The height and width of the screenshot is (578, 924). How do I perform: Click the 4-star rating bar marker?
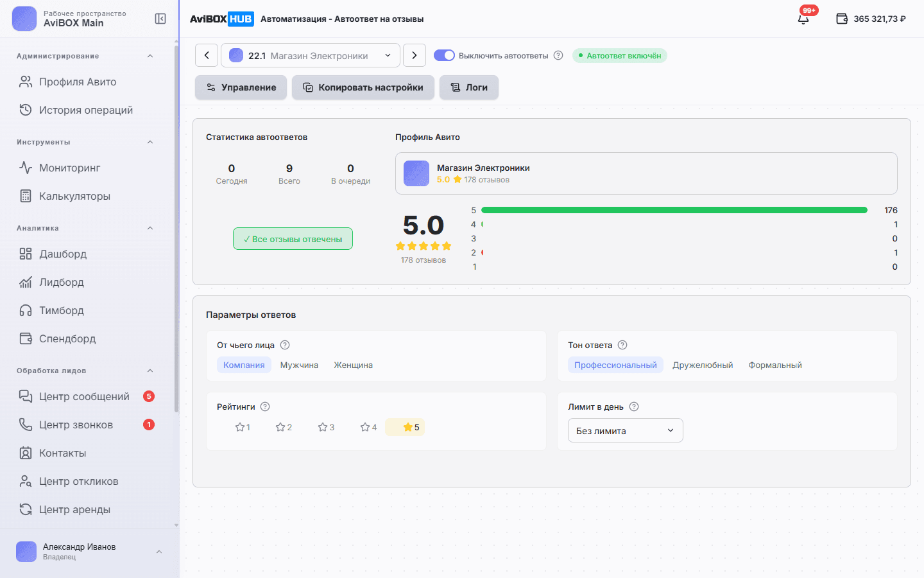click(483, 224)
